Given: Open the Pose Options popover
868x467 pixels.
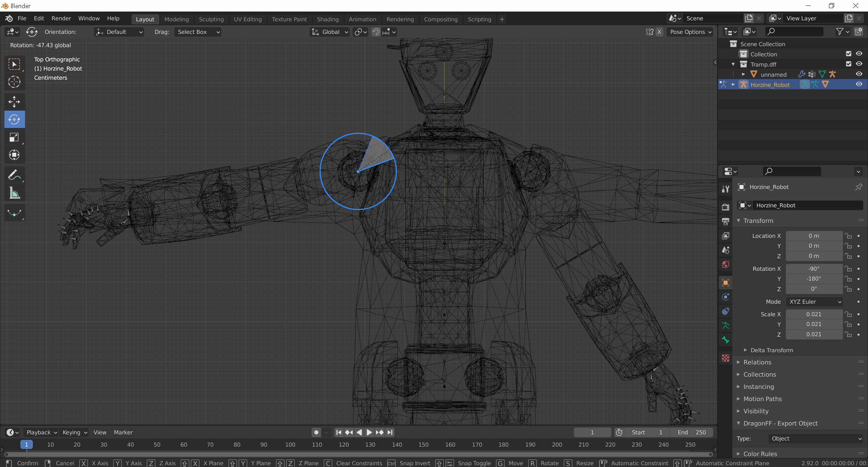Looking at the screenshot, I should click(690, 32).
